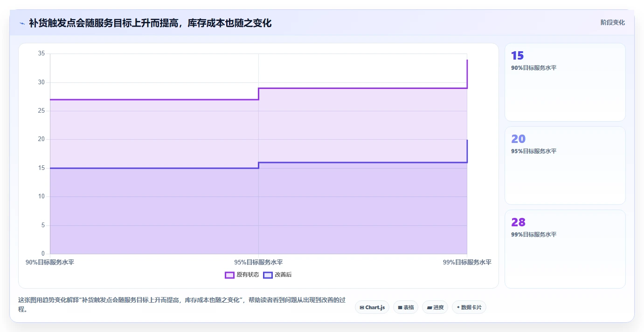Select the 表格 tag

tap(406, 307)
